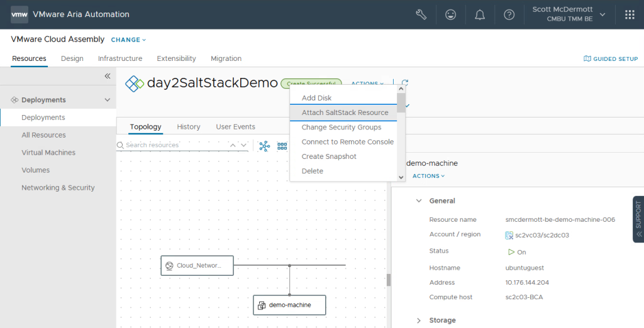Open Virtual Machines in the sidebar
Screen dimensions: 644x328
click(x=48, y=153)
